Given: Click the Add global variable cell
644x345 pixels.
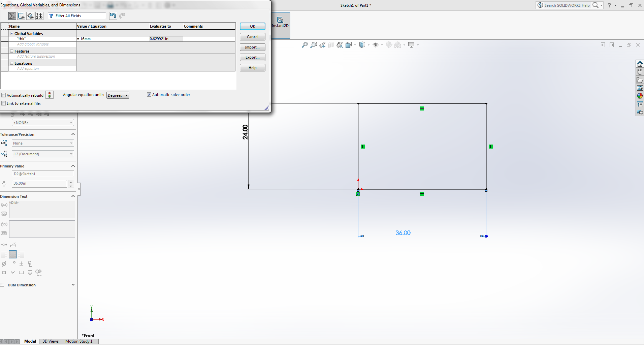Looking at the screenshot, I should click(42, 44).
